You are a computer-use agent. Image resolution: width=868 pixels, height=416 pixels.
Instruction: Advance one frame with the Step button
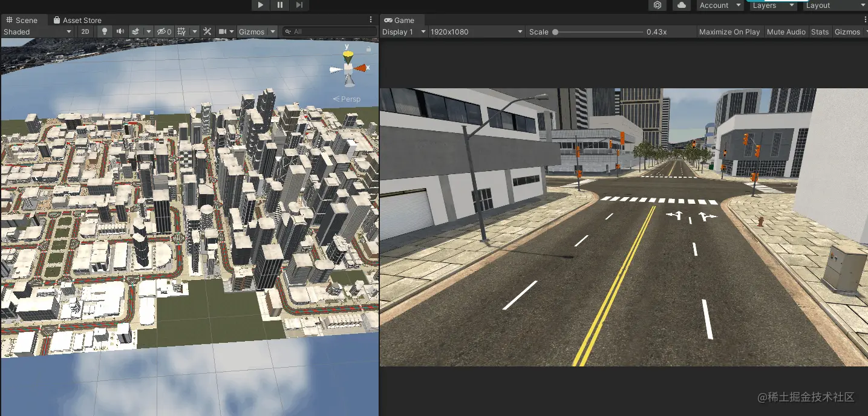point(299,5)
